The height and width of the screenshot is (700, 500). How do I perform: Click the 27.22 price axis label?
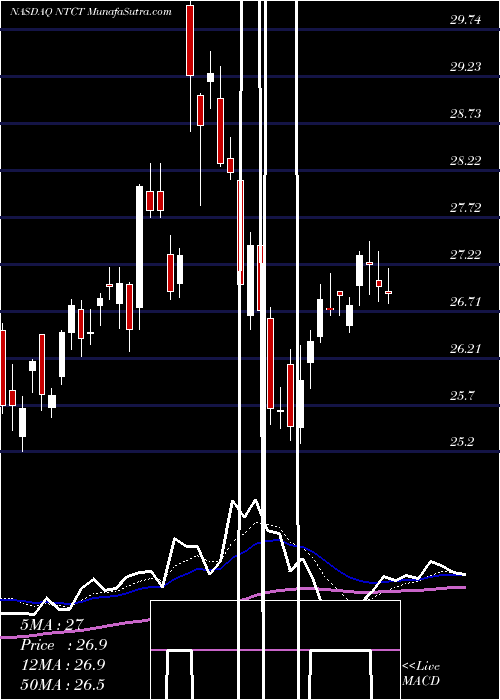pyautogui.click(x=466, y=254)
